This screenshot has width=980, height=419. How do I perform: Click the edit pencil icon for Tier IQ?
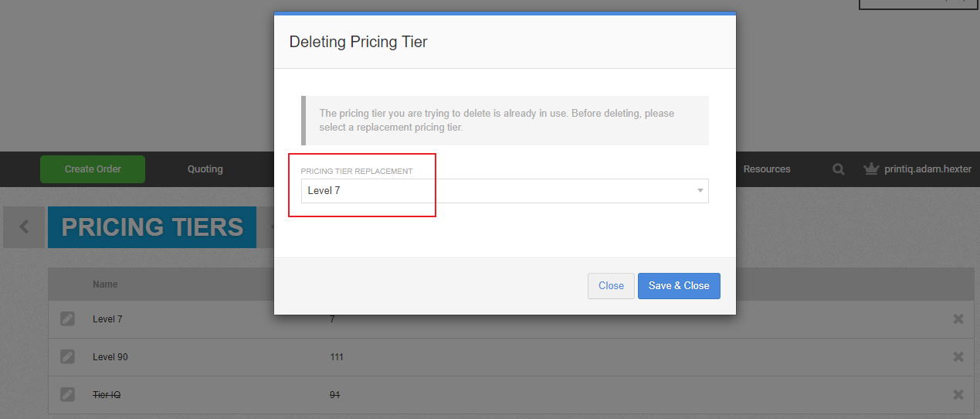[x=68, y=394]
